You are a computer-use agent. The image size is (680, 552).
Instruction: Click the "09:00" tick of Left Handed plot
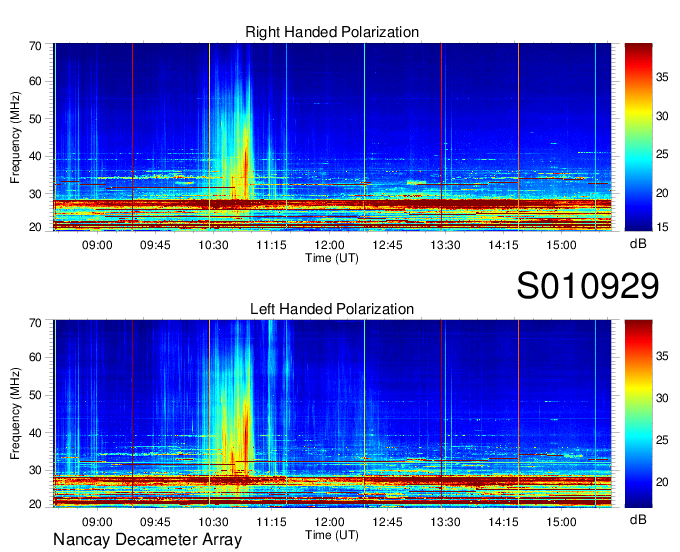point(97,522)
